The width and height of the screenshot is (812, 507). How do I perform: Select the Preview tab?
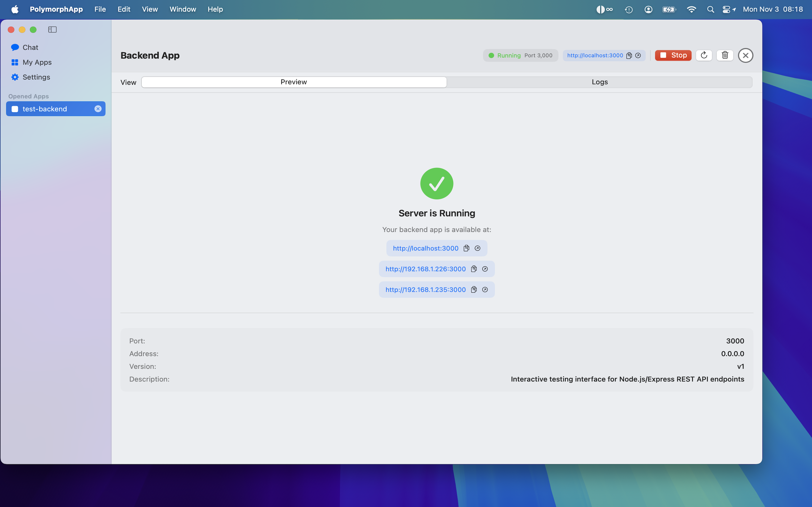(294, 82)
